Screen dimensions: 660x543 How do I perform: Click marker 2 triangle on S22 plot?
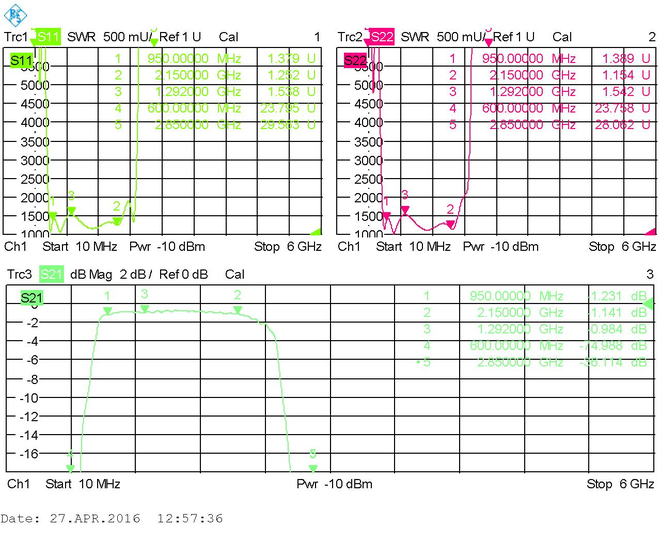point(450,224)
